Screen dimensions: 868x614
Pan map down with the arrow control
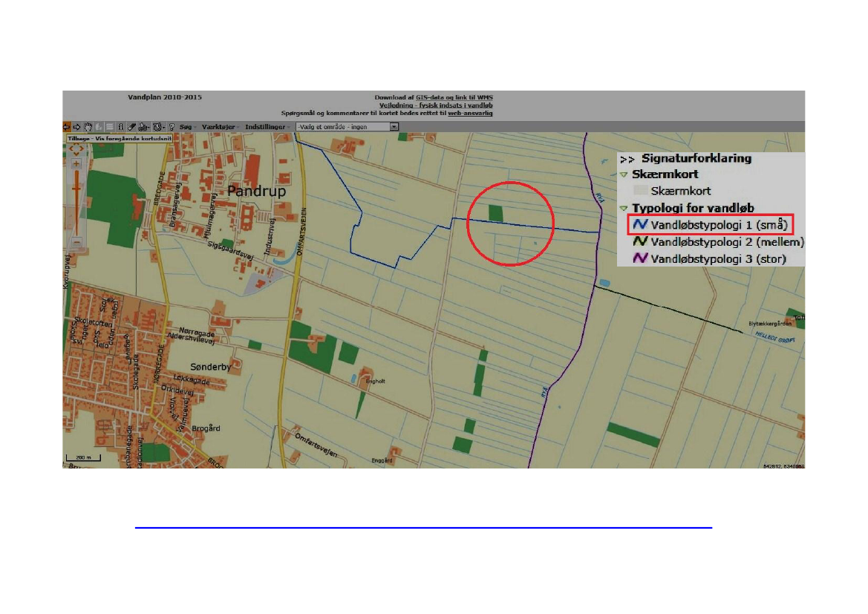click(x=76, y=154)
